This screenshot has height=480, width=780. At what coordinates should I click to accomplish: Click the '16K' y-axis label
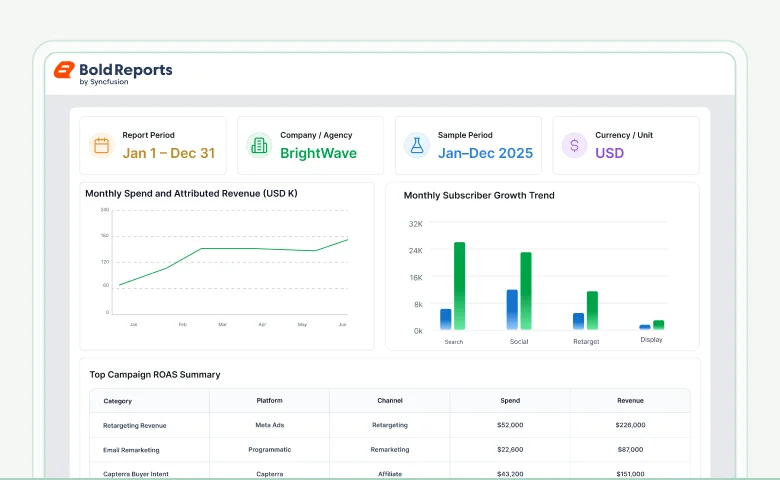pyautogui.click(x=416, y=278)
